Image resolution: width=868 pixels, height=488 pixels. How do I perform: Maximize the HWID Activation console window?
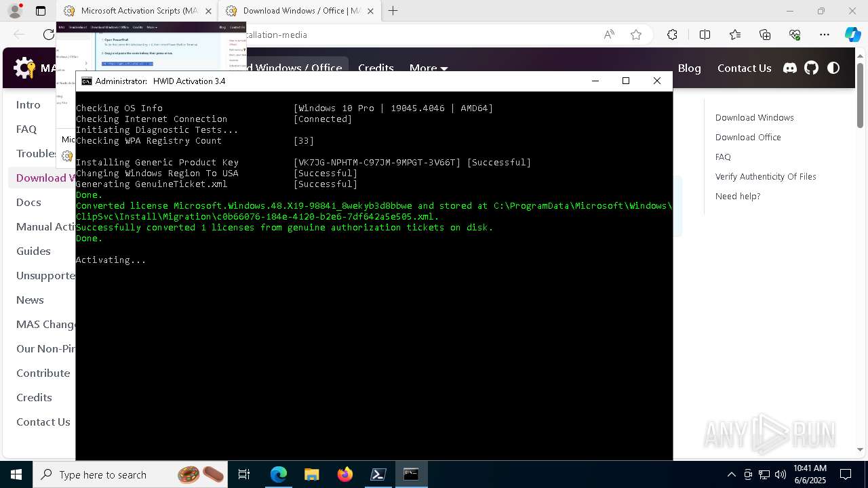pyautogui.click(x=626, y=81)
